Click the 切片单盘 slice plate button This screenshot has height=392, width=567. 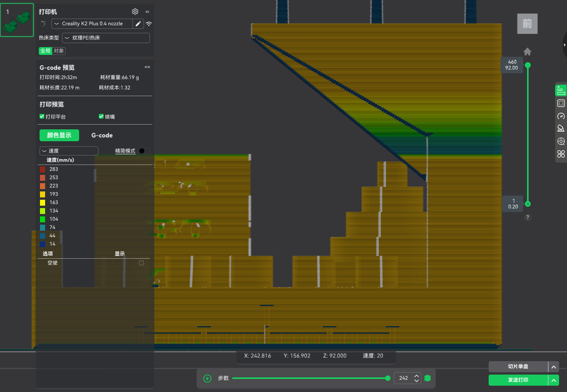coord(518,367)
